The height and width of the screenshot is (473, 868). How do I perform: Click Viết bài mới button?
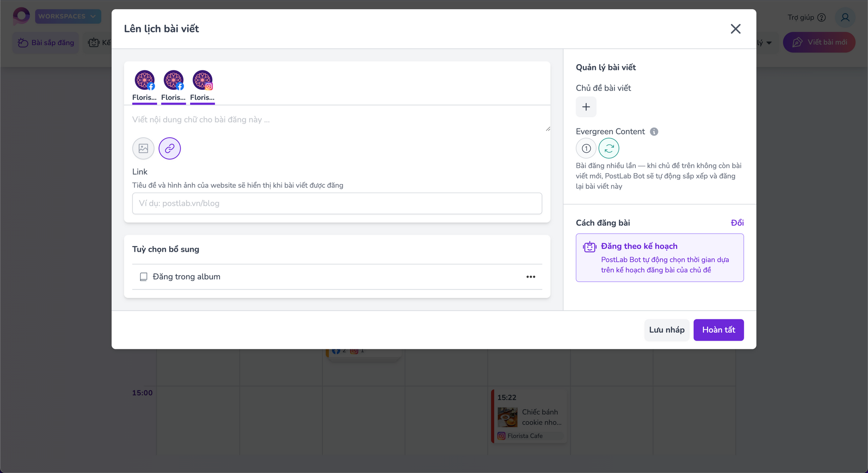point(819,42)
